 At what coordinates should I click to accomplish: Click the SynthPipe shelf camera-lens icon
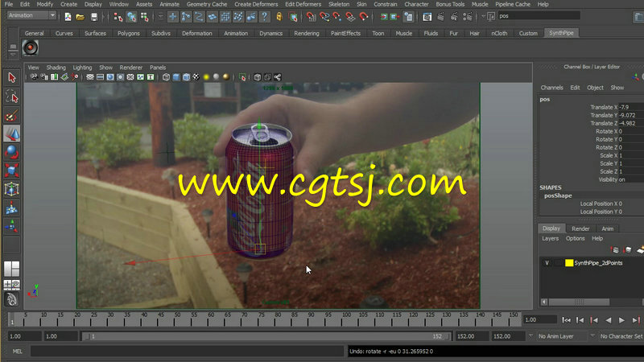[x=30, y=48]
